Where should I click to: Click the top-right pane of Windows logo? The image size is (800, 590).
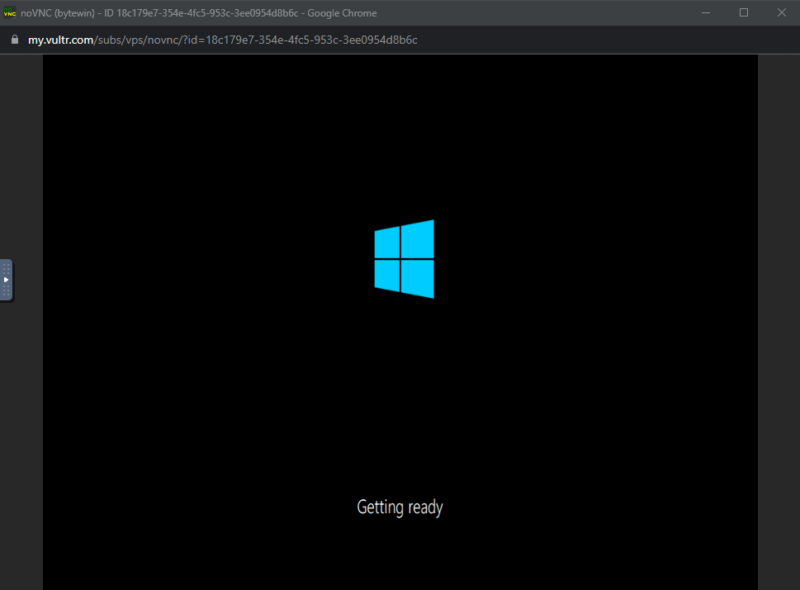(x=418, y=238)
